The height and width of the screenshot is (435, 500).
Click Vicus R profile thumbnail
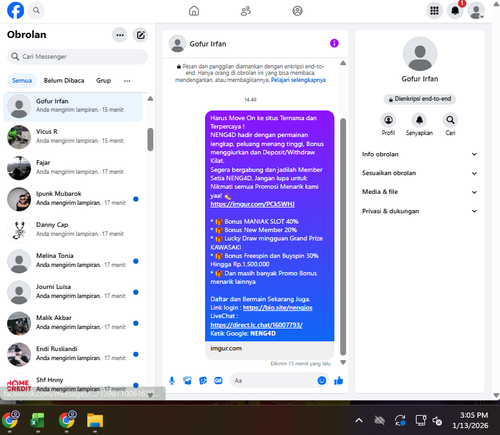click(x=19, y=137)
